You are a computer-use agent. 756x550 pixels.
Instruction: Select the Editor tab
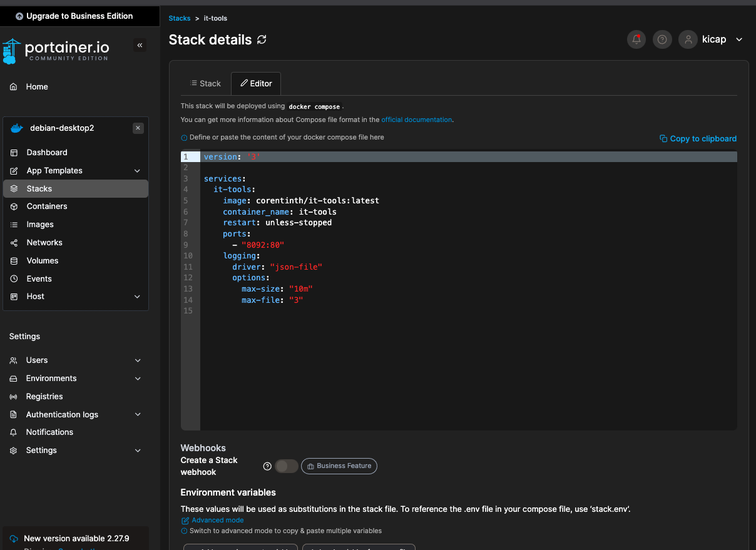point(256,83)
